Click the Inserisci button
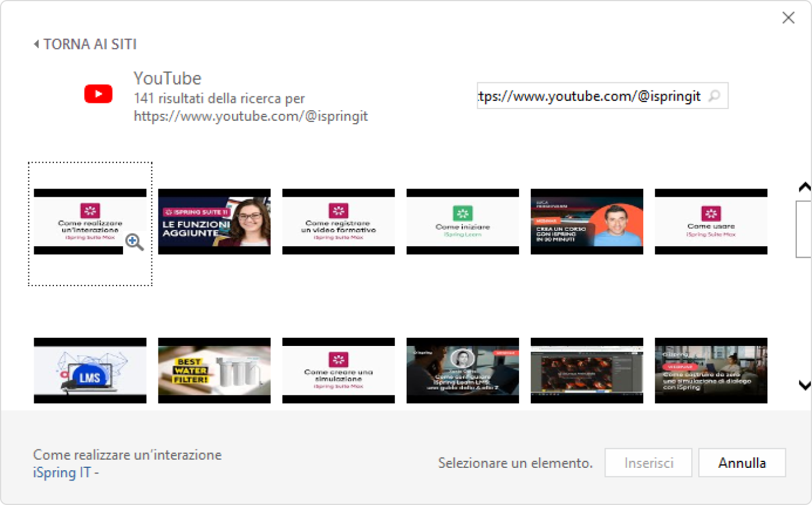Image resolution: width=812 pixels, height=505 pixels. 648,463
